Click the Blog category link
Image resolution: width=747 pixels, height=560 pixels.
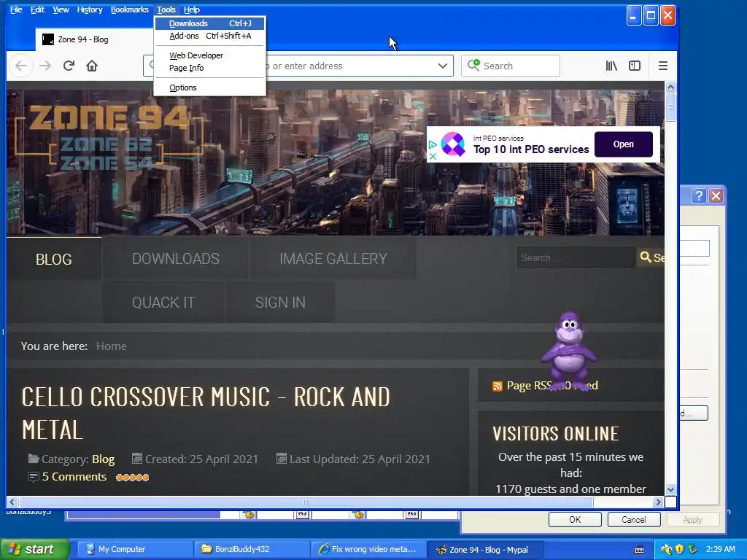(103, 459)
